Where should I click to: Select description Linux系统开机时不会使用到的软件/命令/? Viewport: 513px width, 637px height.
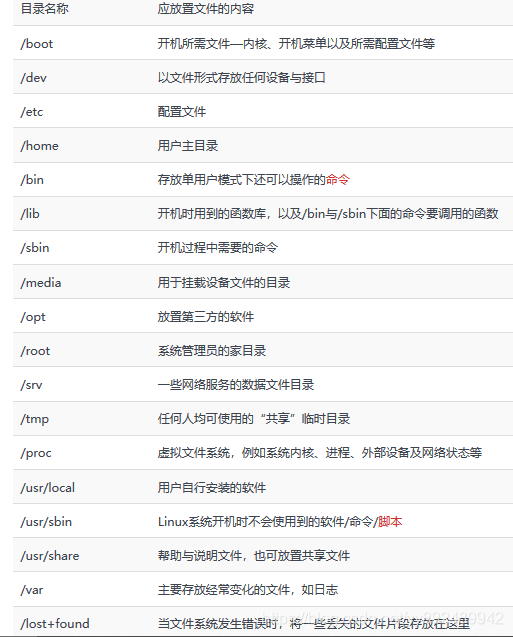click(x=268, y=521)
